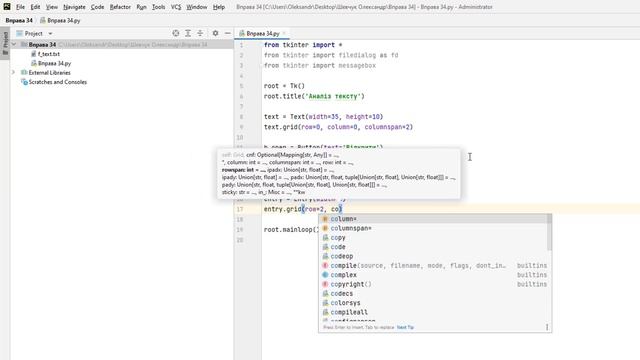Open the Edit menu

(35, 7)
